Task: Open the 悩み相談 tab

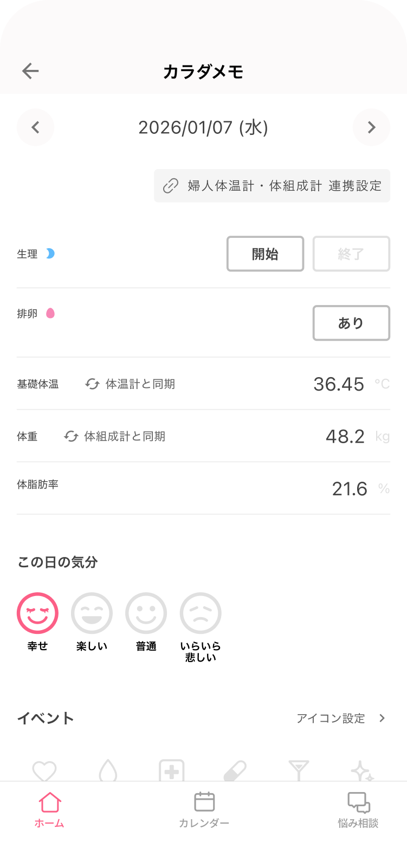Action: [358, 810]
